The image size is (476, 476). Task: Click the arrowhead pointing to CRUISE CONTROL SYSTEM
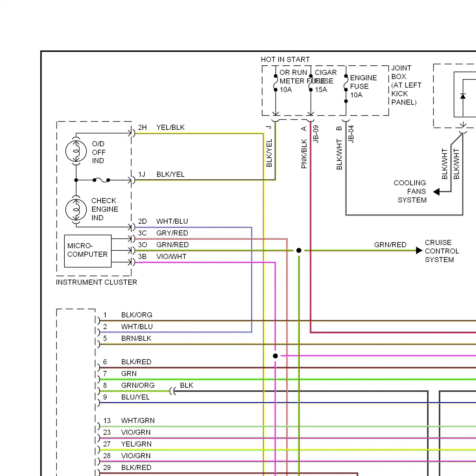tap(419, 251)
